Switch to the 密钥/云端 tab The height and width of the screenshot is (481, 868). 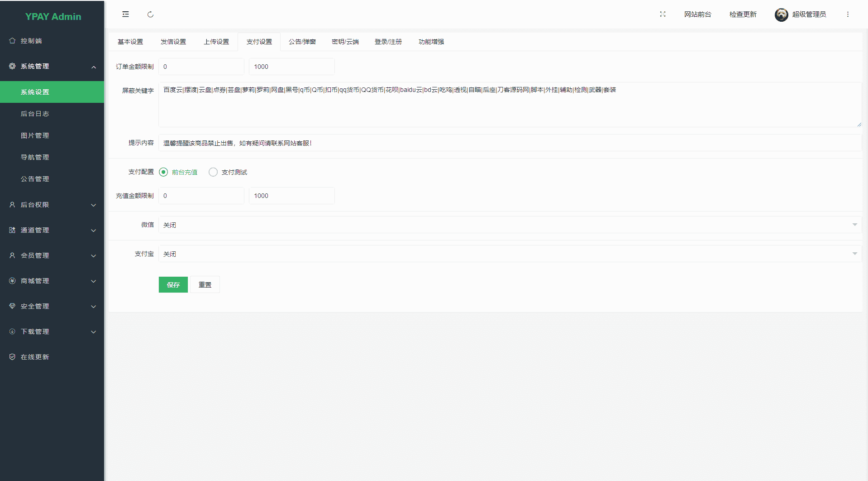click(345, 42)
